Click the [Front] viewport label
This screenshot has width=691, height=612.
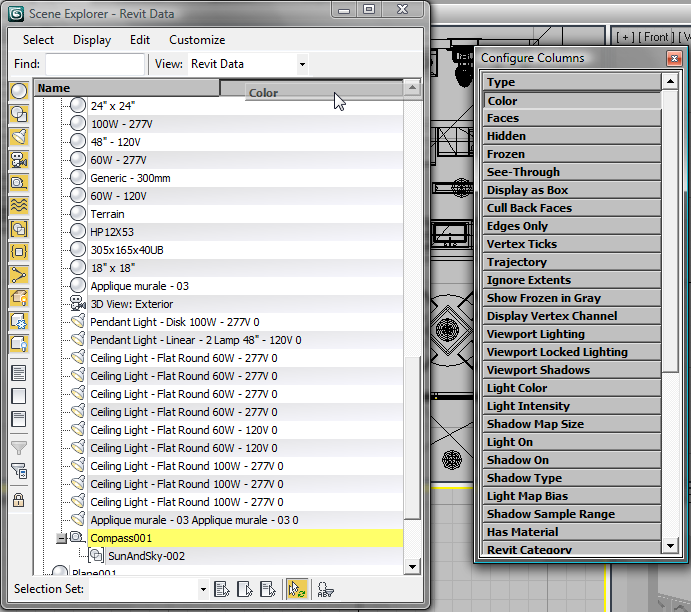pos(656,37)
